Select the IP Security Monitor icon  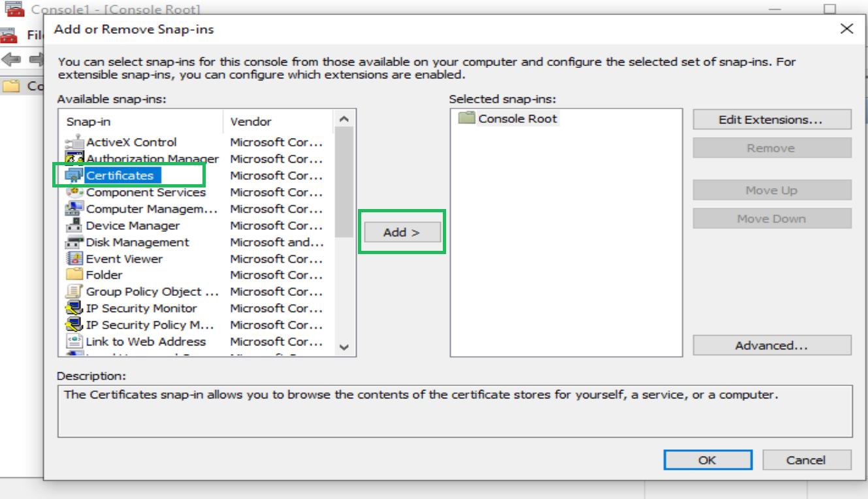tap(75, 308)
